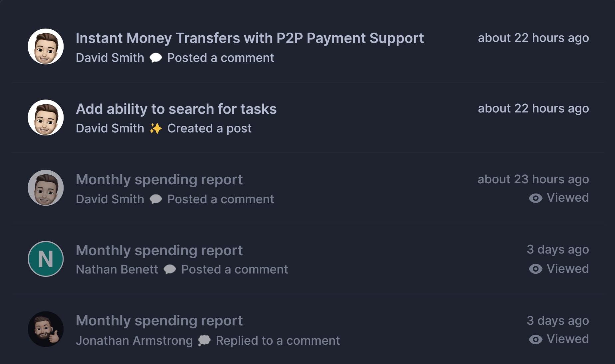The image size is (615, 364).
Task: Open the Monthly spending report replied to by Jonathan Armstrong
Action: (x=159, y=321)
